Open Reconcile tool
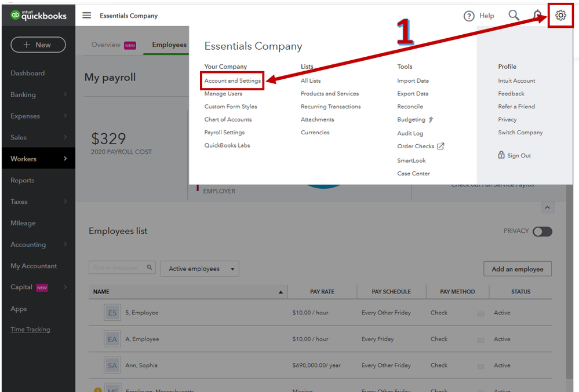The image size is (579, 392). tap(410, 107)
